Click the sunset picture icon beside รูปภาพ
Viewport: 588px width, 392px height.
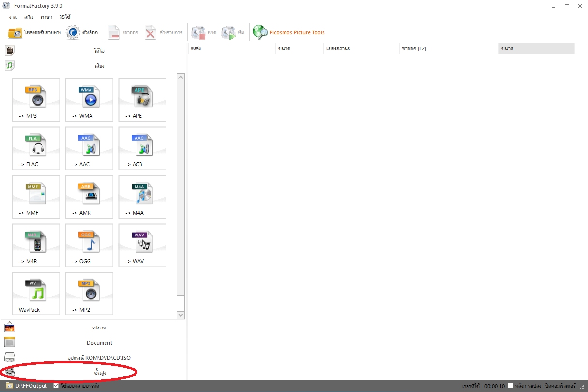10,328
